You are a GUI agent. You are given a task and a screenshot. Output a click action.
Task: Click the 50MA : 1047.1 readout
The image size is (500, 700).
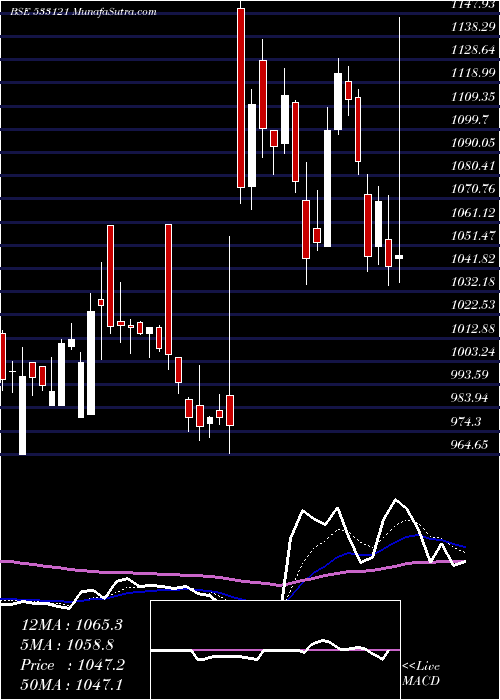(72, 684)
